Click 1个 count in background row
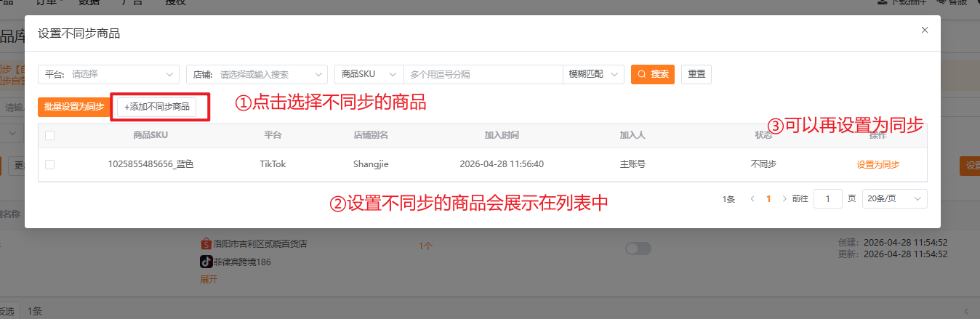This screenshot has width=980, height=319. 426,246
